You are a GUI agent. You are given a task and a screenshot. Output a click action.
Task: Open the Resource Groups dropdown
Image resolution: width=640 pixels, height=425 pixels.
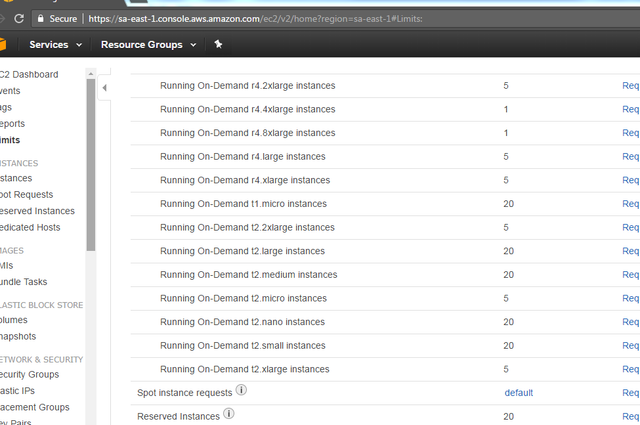(149, 45)
